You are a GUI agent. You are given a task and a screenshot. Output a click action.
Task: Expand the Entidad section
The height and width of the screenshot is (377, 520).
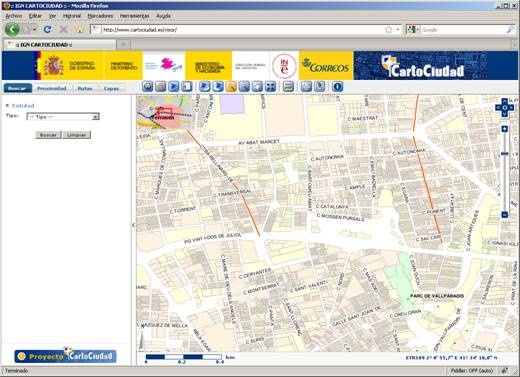click(20, 106)
